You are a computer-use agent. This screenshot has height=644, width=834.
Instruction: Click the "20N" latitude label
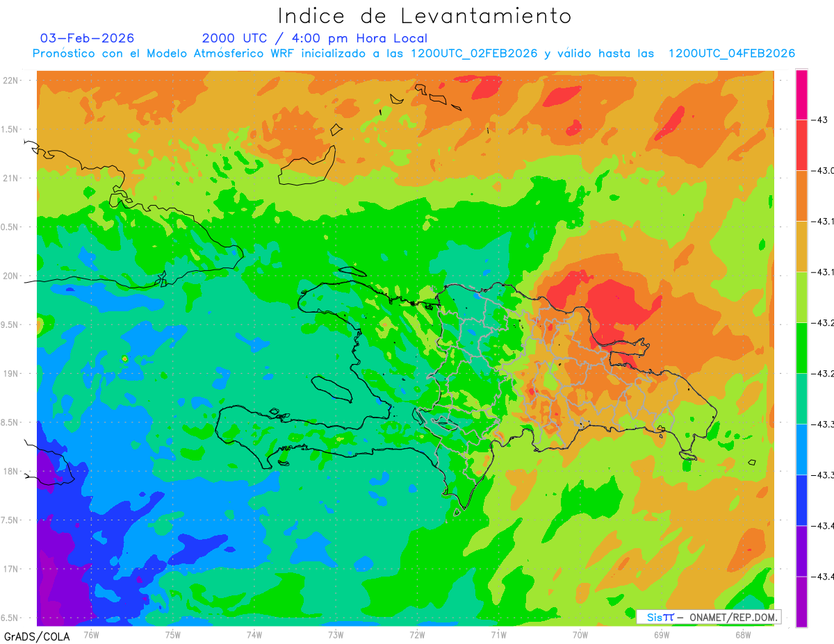point(11,276)
